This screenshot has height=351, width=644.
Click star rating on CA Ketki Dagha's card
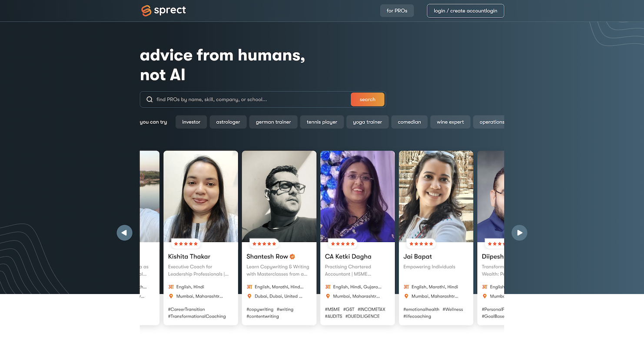tap(343, 244)
